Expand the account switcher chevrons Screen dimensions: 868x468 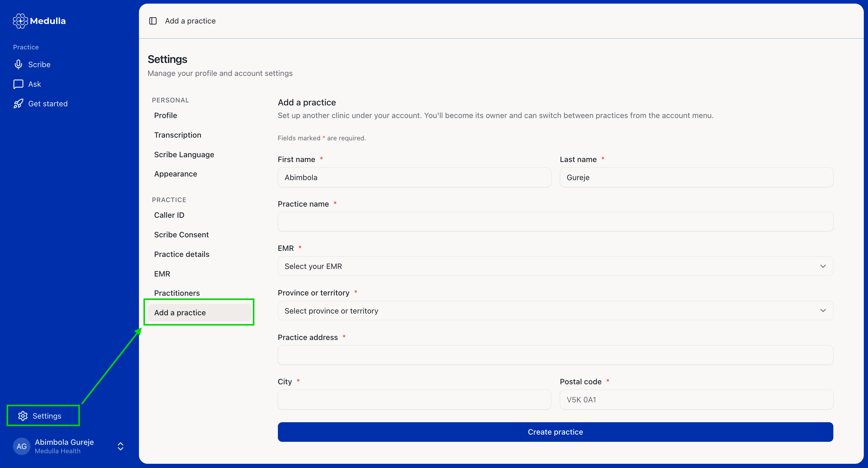pyautogui.click(x=120, y=446)
